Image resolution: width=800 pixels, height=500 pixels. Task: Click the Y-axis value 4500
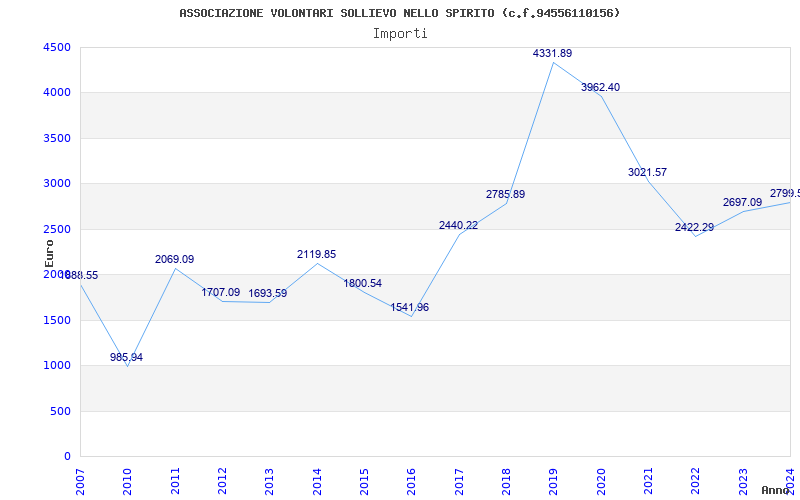coord(57,47)
